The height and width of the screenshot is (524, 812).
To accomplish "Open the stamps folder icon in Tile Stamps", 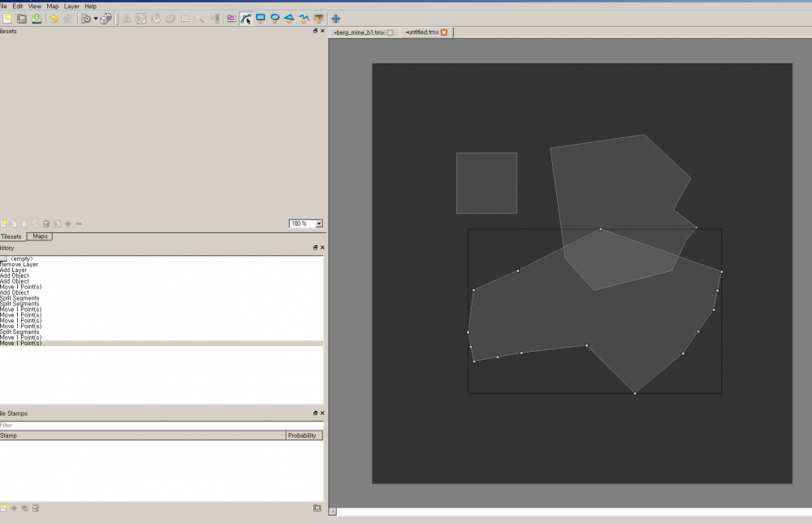I will [317, 508].
